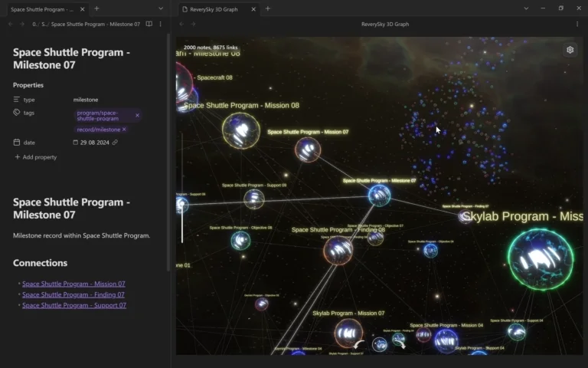Close the Space Shuttle Program tab
The width and height of the screenshot is (588, 368).
click(82, 9)
